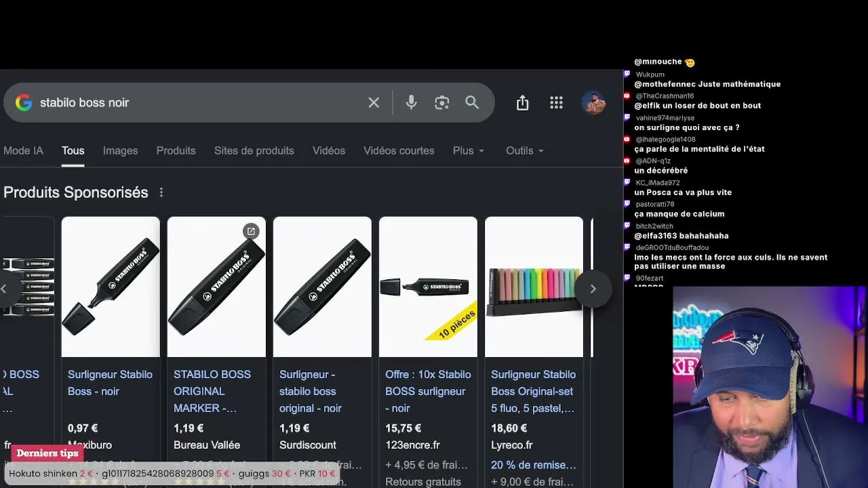The width and height of the screenshot is (868, 488).
Task: Click the 123encre.fr seller name
Action: [x=412, y=445]
